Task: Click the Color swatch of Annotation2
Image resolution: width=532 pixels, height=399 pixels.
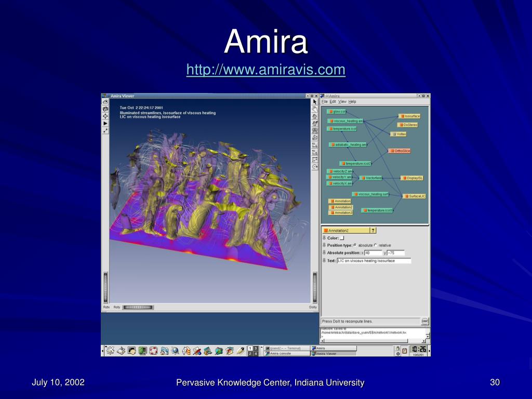Action: click(342, 238)
